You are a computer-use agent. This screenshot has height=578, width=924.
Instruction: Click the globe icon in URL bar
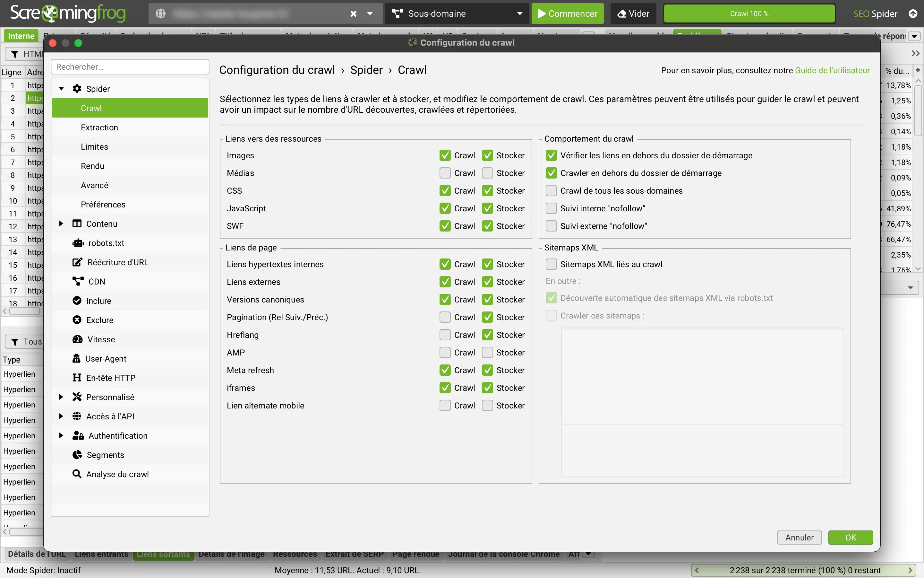click(x=160, y=14)
